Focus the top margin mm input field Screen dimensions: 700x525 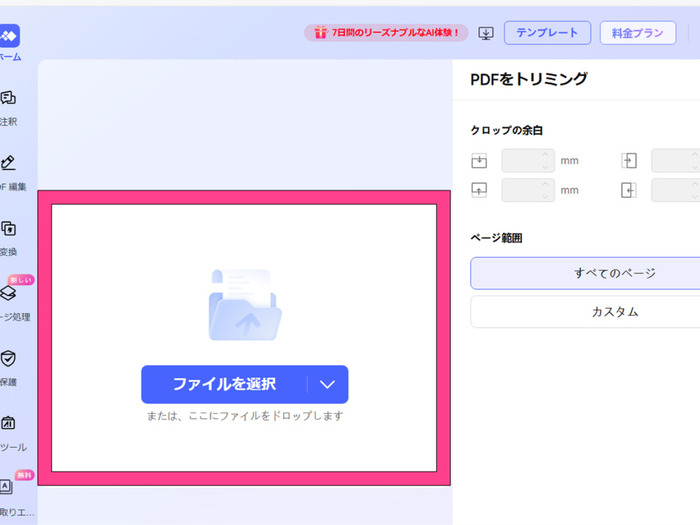[x=528, y=161]
